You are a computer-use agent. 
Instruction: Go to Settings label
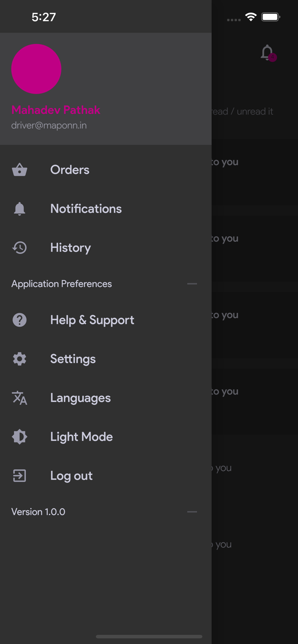coord(73,359)
